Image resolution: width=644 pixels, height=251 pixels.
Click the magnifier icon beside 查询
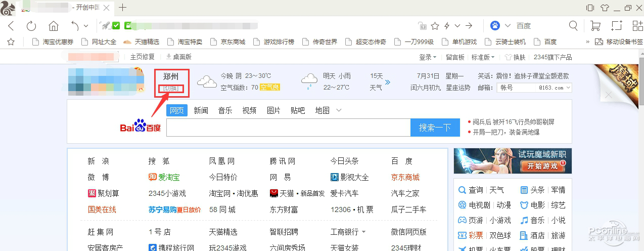coord(462,190)
